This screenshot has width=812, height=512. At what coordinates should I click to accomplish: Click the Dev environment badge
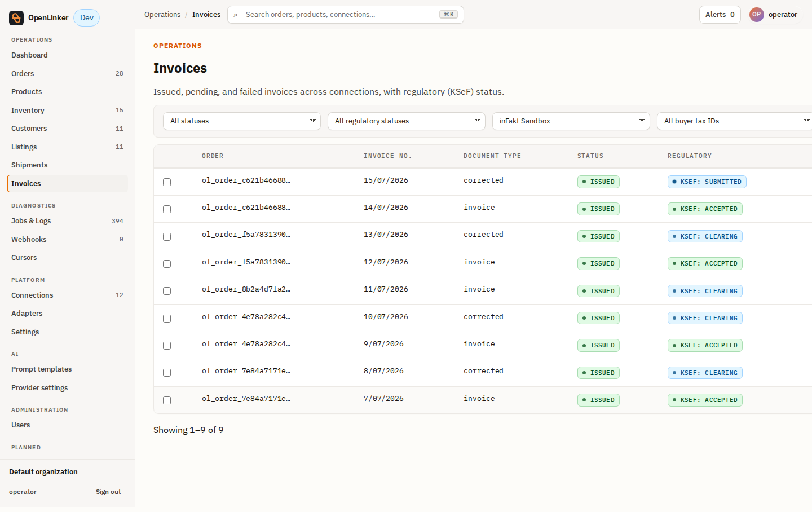coord(87,18)
